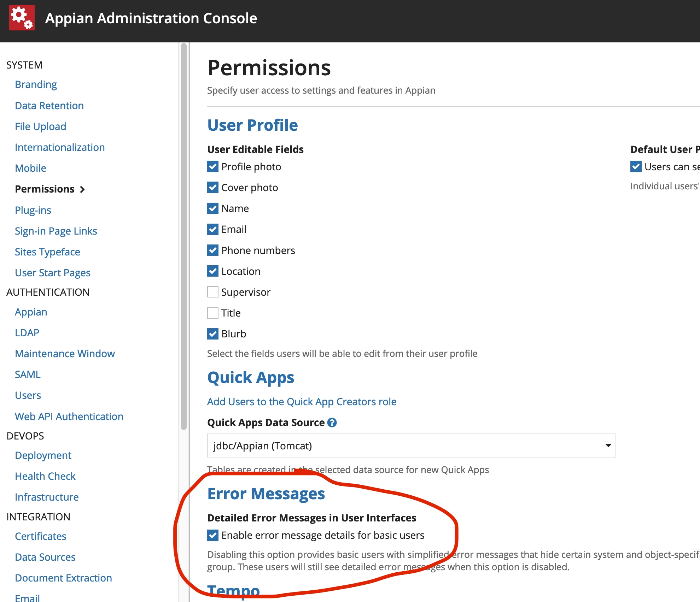This screenshot has width=700, height=602.
Task: Click the DEVOPS section header
Action: click(x=25, y=436)
